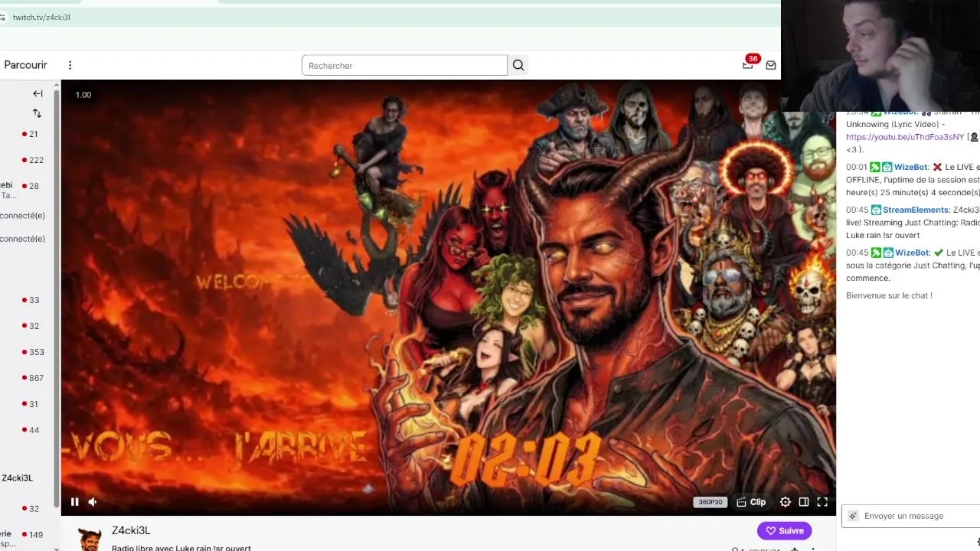The image size is (980, 551).
Task: Click the Rechercher search field
Action: pyautogui.click(x=404, y=66)
